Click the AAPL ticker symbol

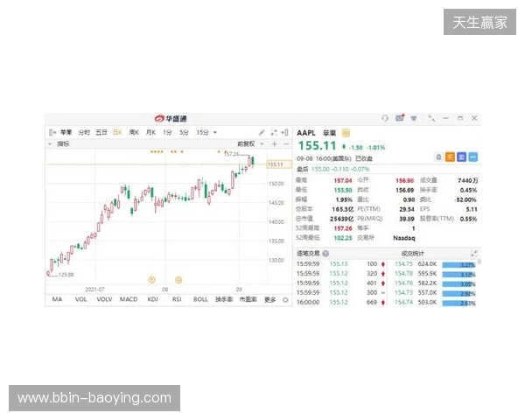point(306,133)
